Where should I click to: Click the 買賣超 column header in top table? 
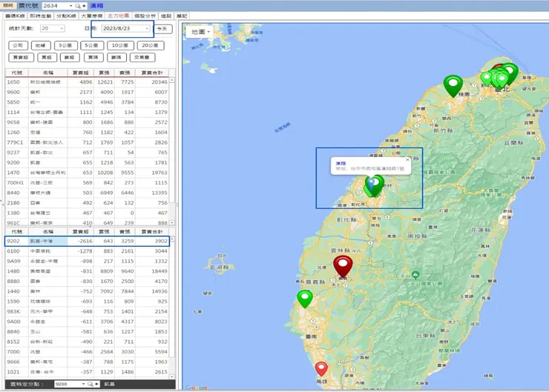coord(82,73)
